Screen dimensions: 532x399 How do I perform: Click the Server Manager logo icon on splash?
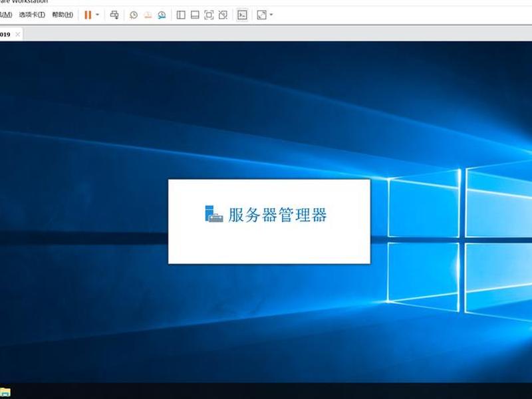tap(213, 213)
